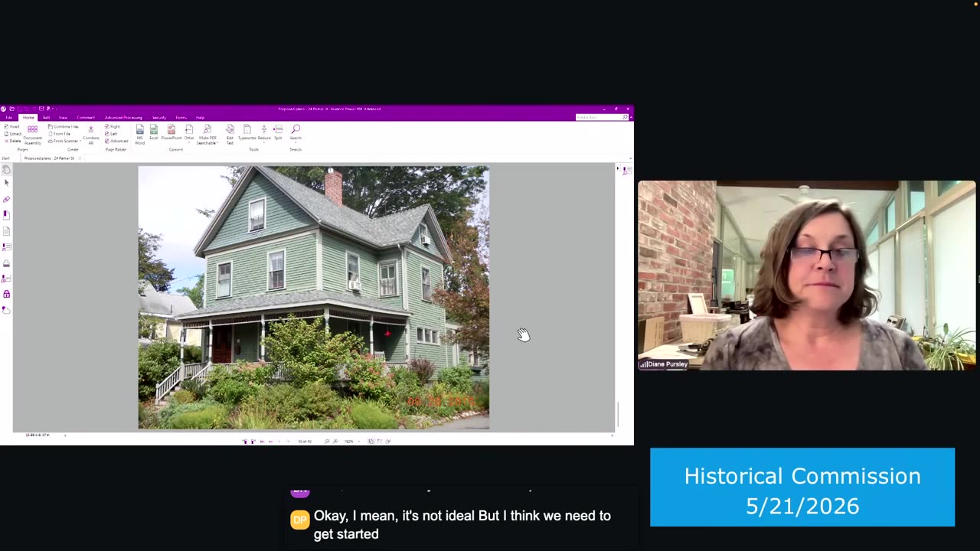Open the security lock icon in sidebar
The height and width of the screenshot is (551, 980).
pyautogui.click(x=6, y=294)
